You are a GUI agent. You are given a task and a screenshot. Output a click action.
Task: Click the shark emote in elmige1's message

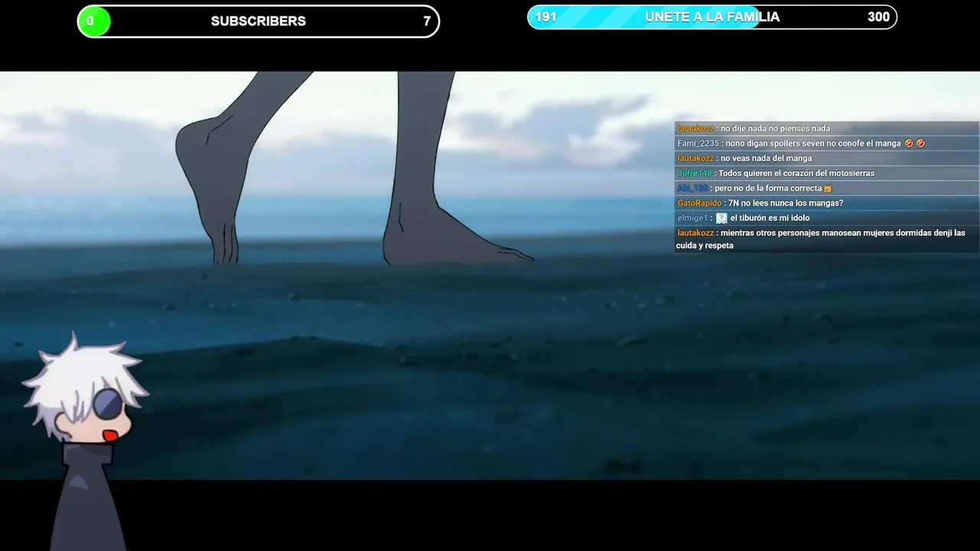click(721, 218)
